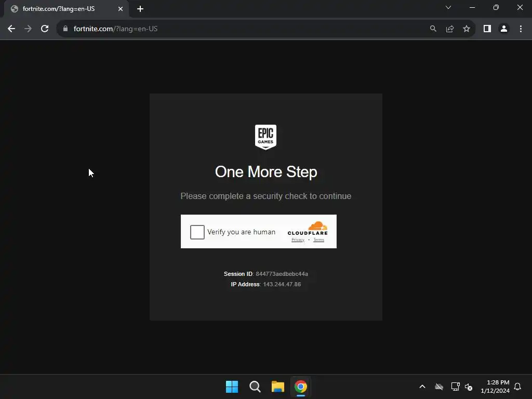
Task: Open the tab search dropdown
Action: tap(448, 7)
